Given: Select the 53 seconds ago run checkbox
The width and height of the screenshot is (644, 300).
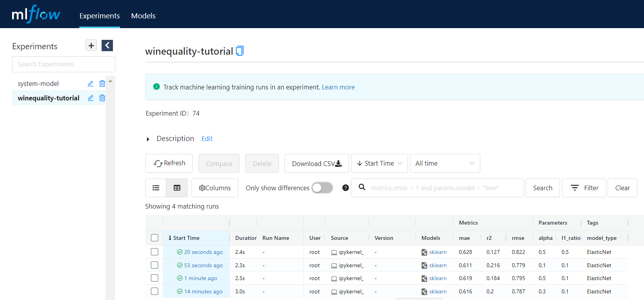Looking at the screenshot, I should tap(155, 265).
